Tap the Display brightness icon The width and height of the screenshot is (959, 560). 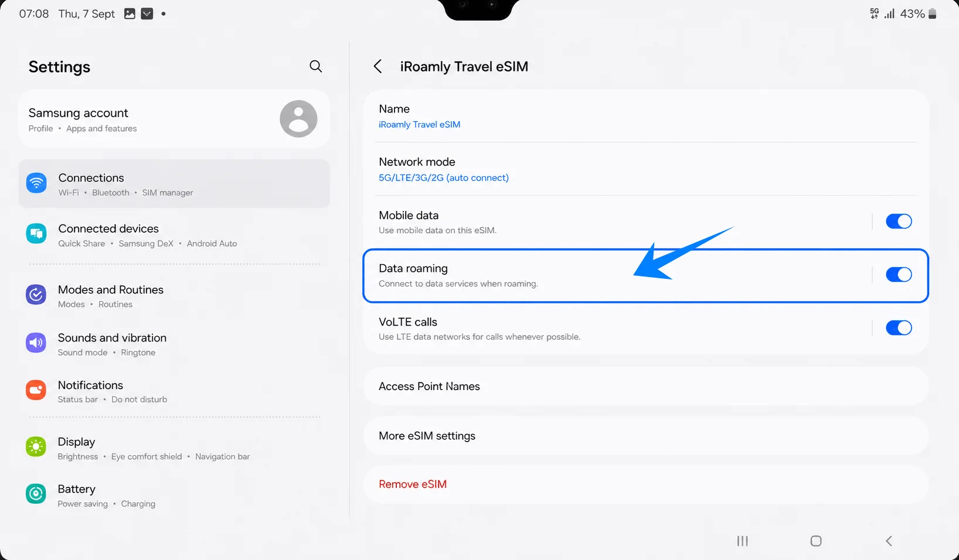coord(36,447)
